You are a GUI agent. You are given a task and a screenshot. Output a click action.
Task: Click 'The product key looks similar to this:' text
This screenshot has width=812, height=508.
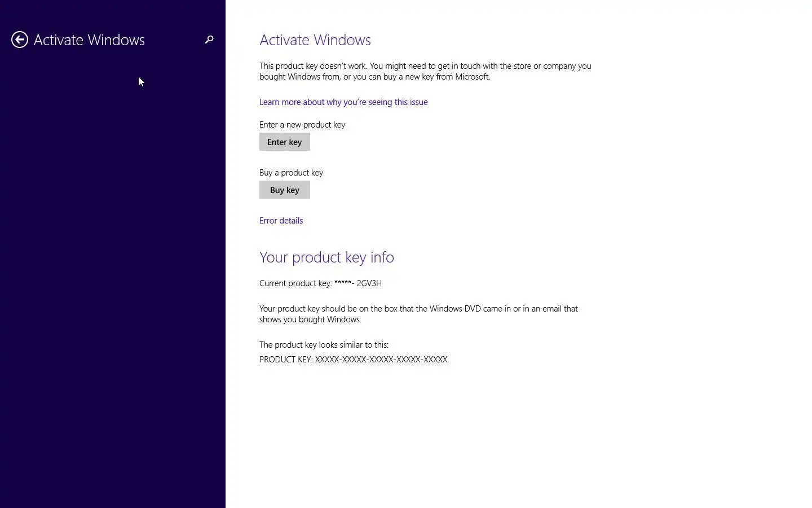pos(324,345)
